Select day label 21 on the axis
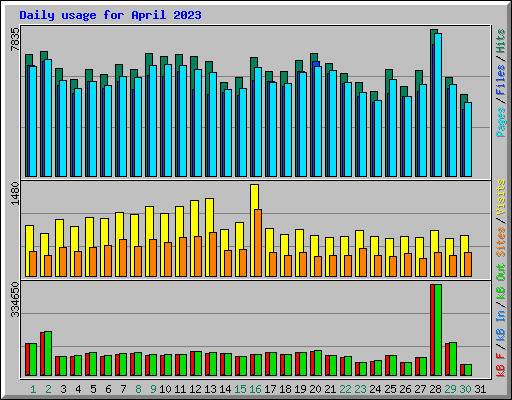The width and height of the screenshot is (512, 400). point(330,389)
